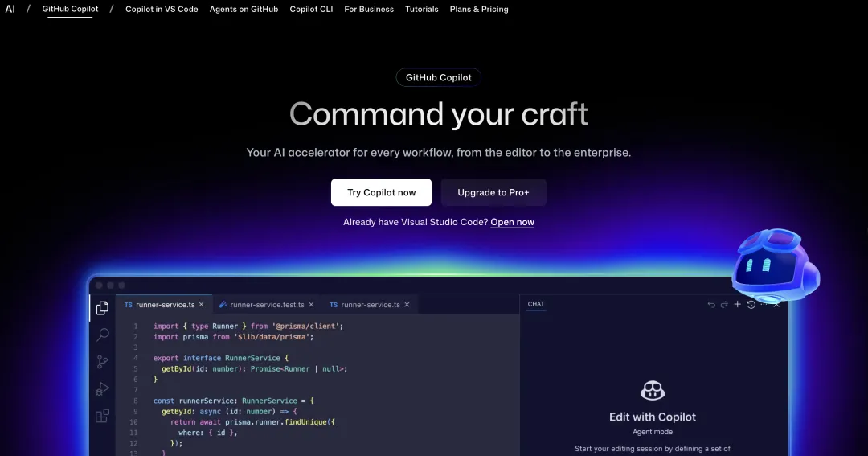Click the Agent mode label
The height and width of the screenshot is (456, 868).
tap(653, 432)
